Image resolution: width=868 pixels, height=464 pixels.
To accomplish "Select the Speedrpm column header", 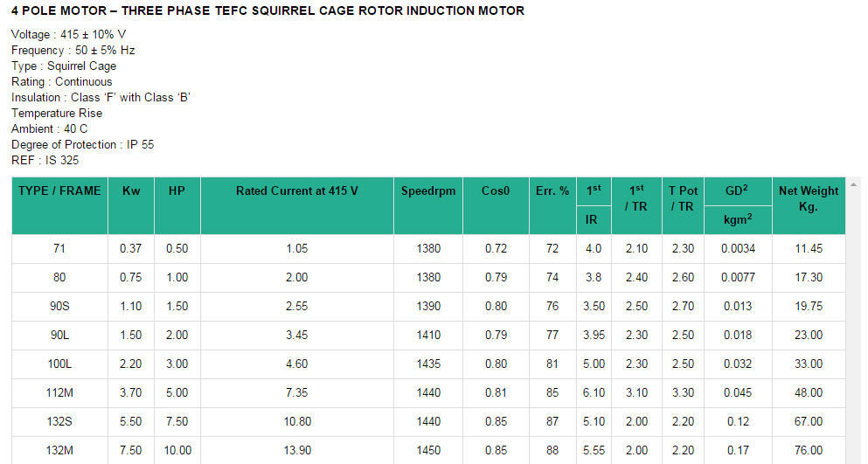I will click(428, 190).
